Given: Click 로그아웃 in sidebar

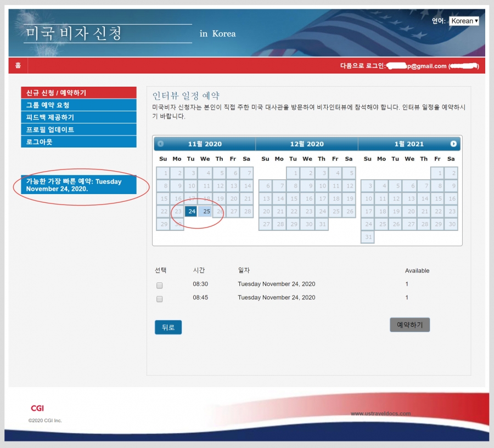Looking at the screenshot, I should click(78, 141).
